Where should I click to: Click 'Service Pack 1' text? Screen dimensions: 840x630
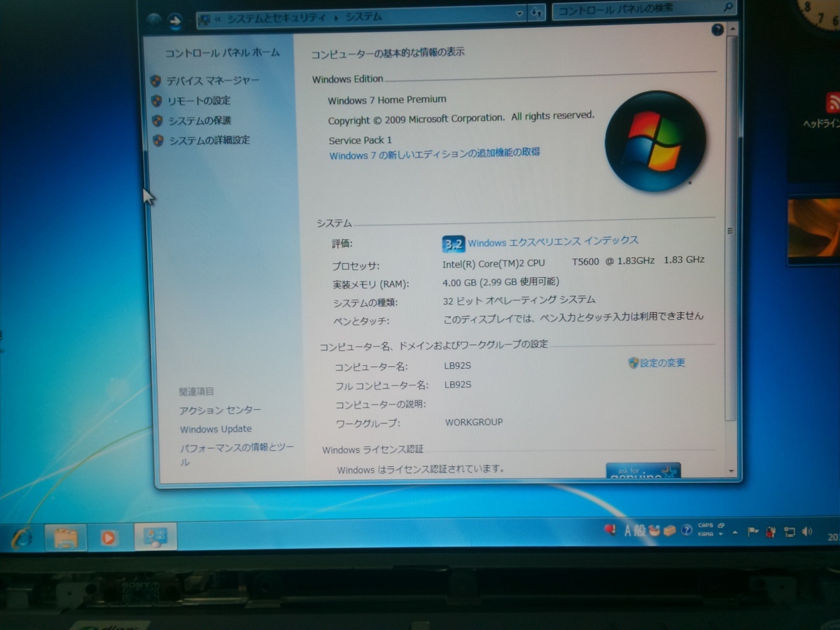pos(360,140)
